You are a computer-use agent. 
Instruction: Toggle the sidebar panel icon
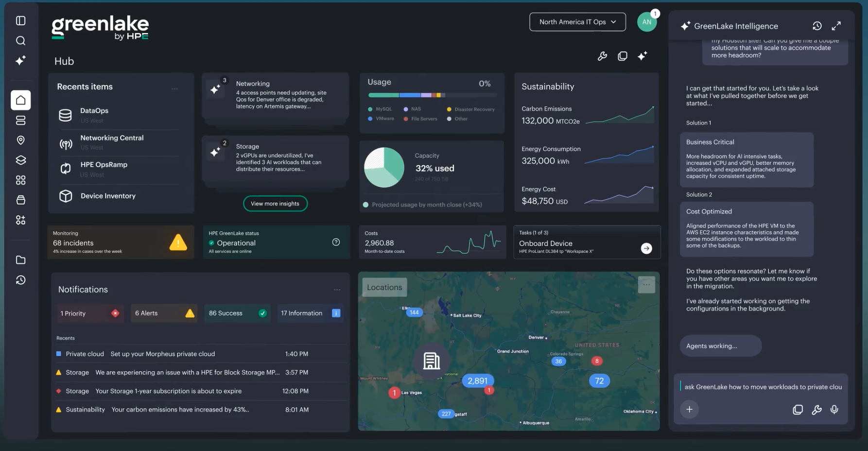coord(20,20)
